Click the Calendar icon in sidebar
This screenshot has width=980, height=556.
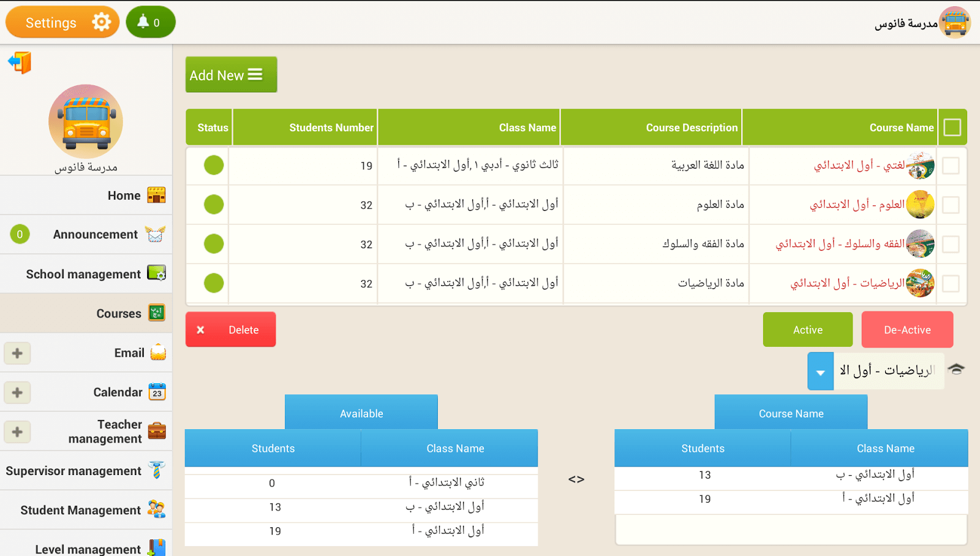point(157,392)
